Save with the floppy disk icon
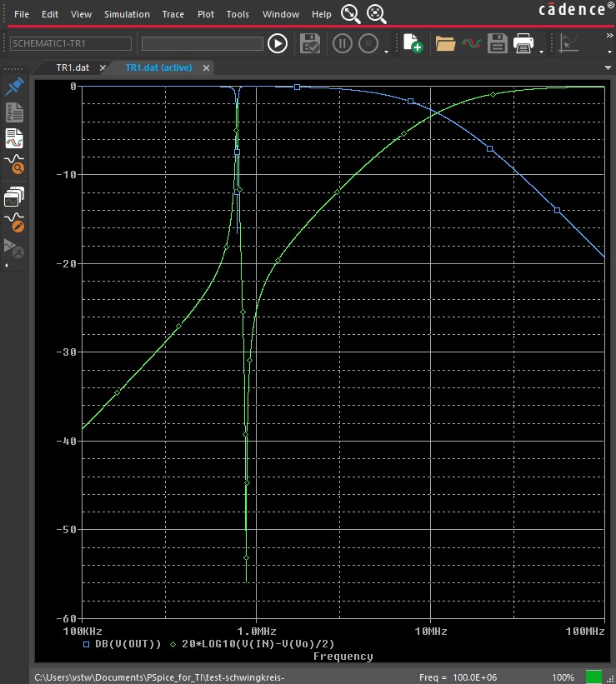Viewport: 616px width, 684px height. pyautogui.click(x=498, y=43)
